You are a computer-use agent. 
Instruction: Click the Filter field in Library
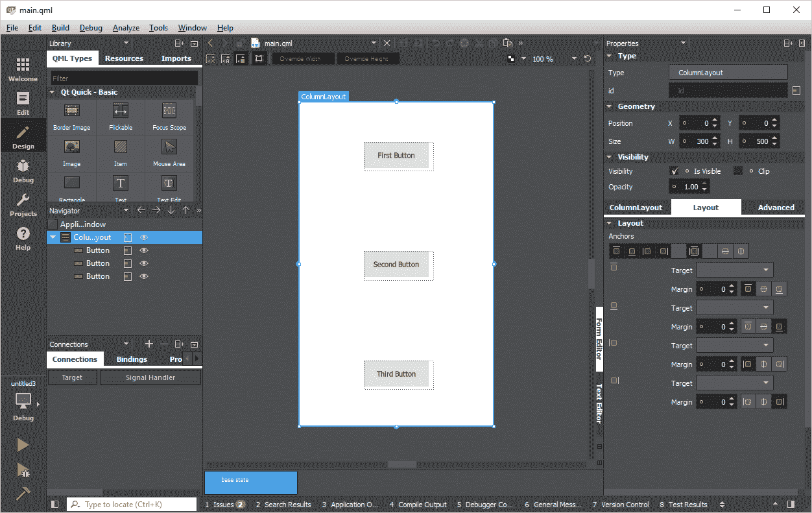(124, 78)
